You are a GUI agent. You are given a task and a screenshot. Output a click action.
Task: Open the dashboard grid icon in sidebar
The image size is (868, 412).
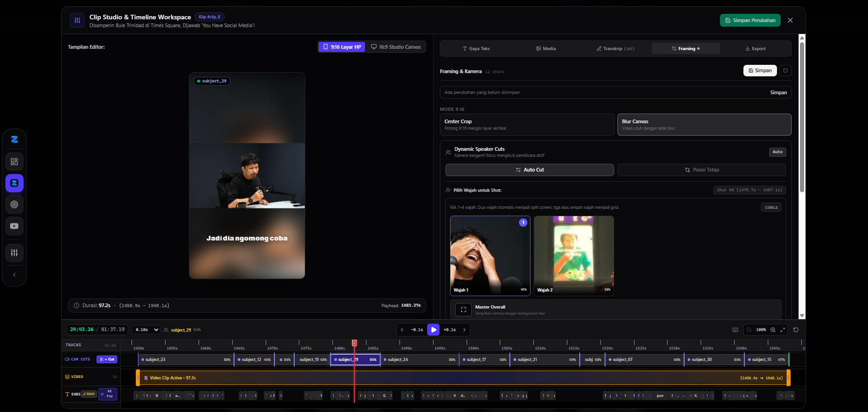(14, 161)
